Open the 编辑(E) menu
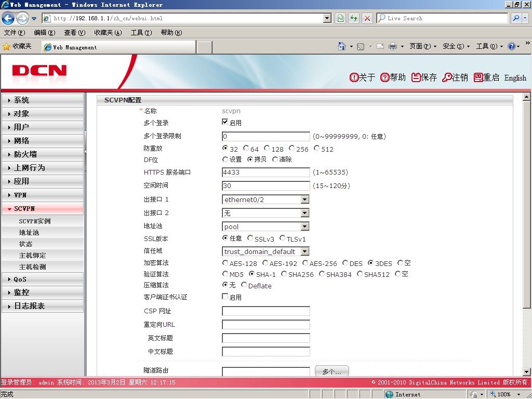Viewport: 532px width, 399px height. 45,33
